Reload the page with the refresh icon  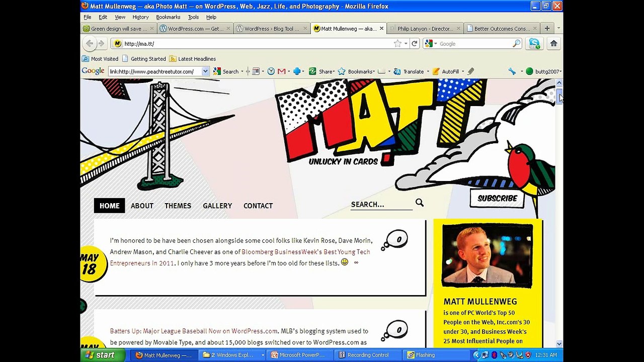[x=415, y=44]
